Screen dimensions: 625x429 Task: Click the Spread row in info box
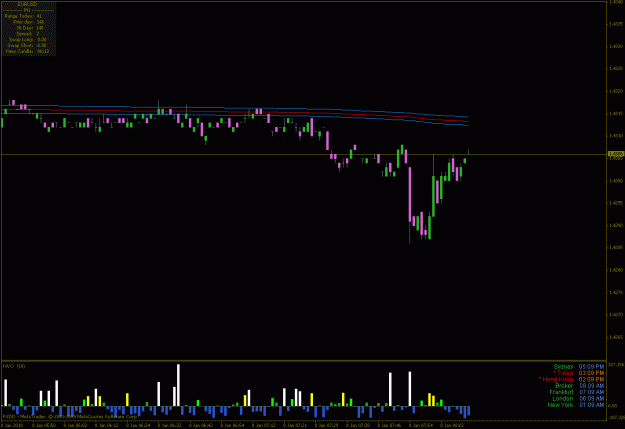tap(28, 34)
